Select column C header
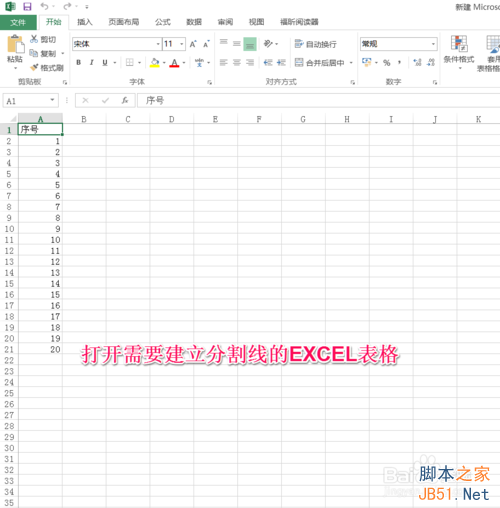The height and width of the screenshot is (508, 500). [128, 119]
